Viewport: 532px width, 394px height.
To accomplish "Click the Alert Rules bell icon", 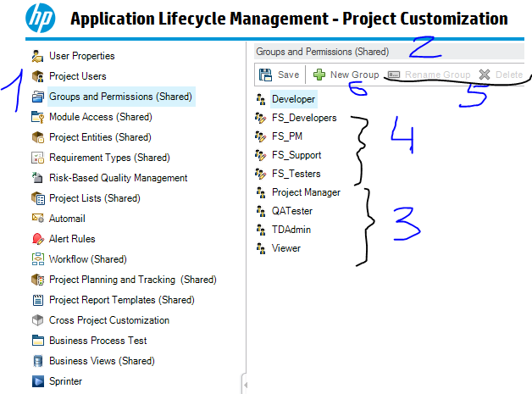I will [37, 239].
